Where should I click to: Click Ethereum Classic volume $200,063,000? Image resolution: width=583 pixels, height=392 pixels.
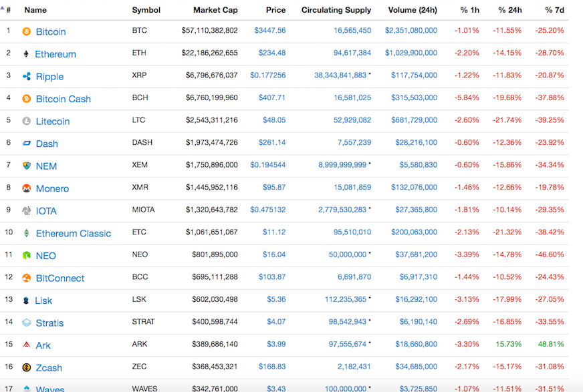pos(415,232)
